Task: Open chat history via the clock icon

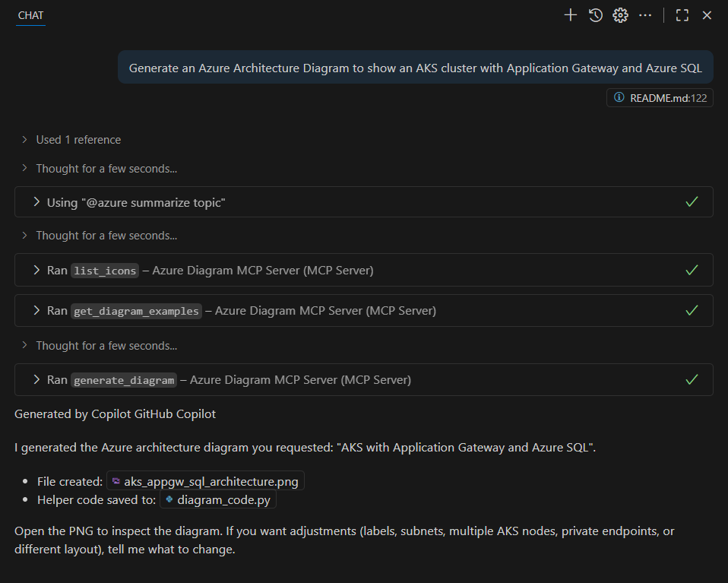Action: 595,14
